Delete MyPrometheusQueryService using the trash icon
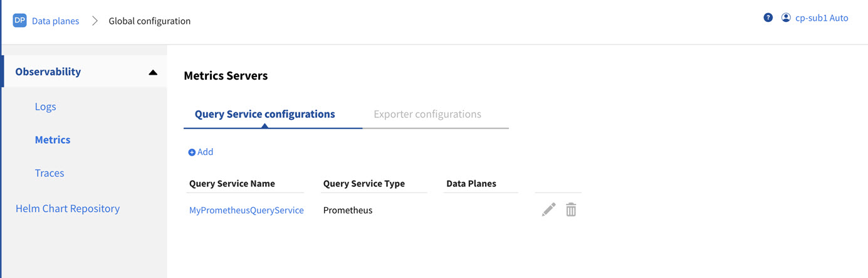This screenshot has height=278, width=868. tap(571, 210)
